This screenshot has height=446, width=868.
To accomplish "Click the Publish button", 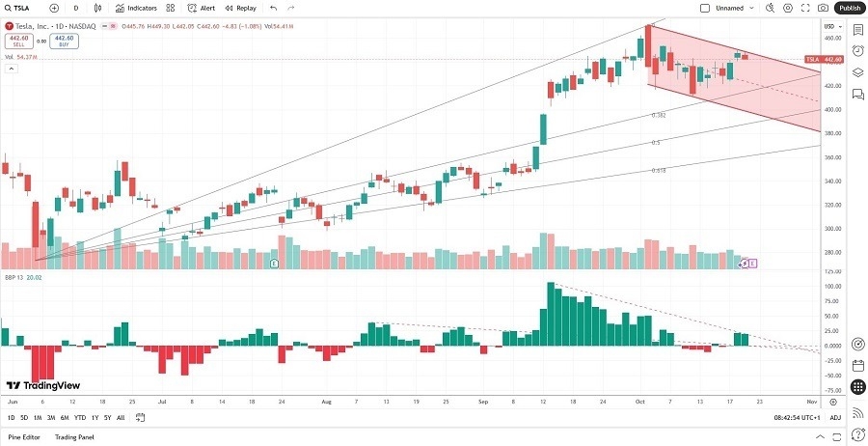I will click(x=850, y=8).
